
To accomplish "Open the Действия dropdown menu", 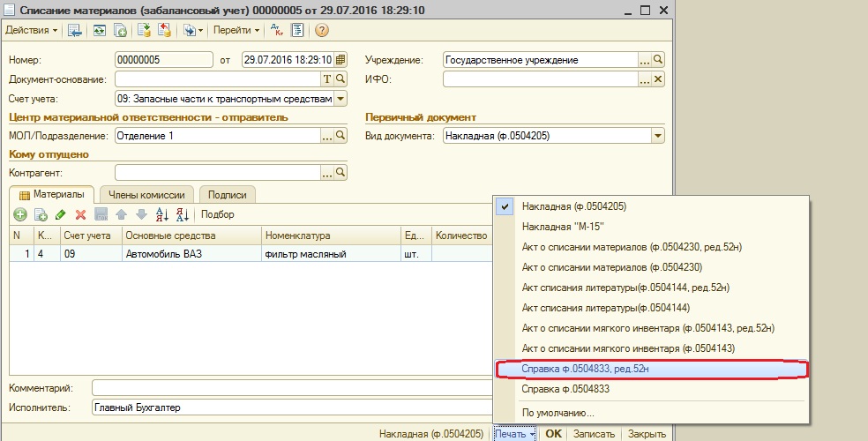I will tap(31, 30).
